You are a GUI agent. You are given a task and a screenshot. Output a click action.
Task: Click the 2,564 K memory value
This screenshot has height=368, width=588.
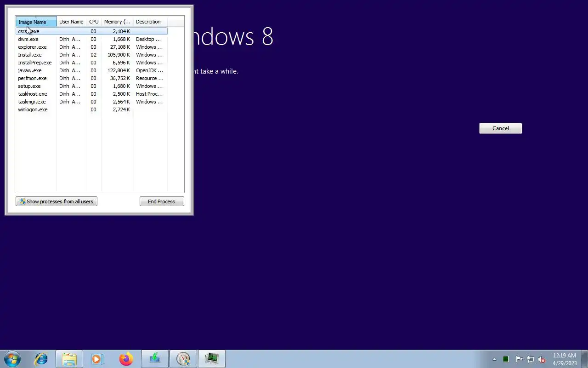pyautogui.click(x=122, y=102)
